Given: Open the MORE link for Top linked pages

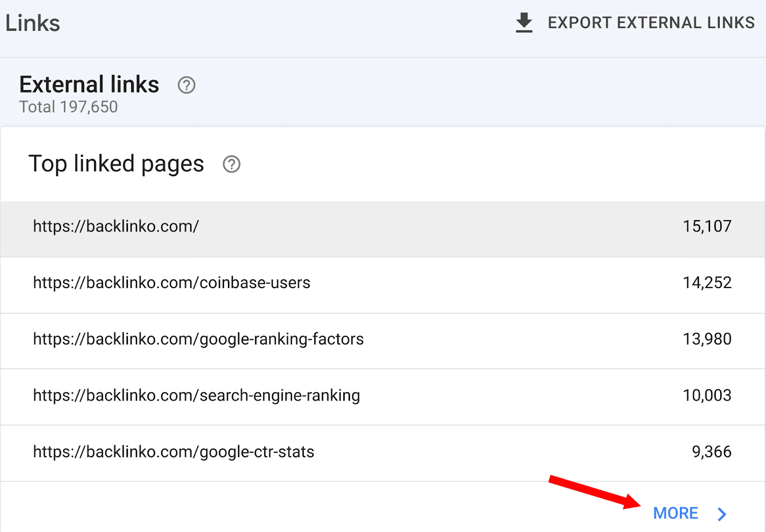Looking at the screenshot, I should click(x=676, y=513).
